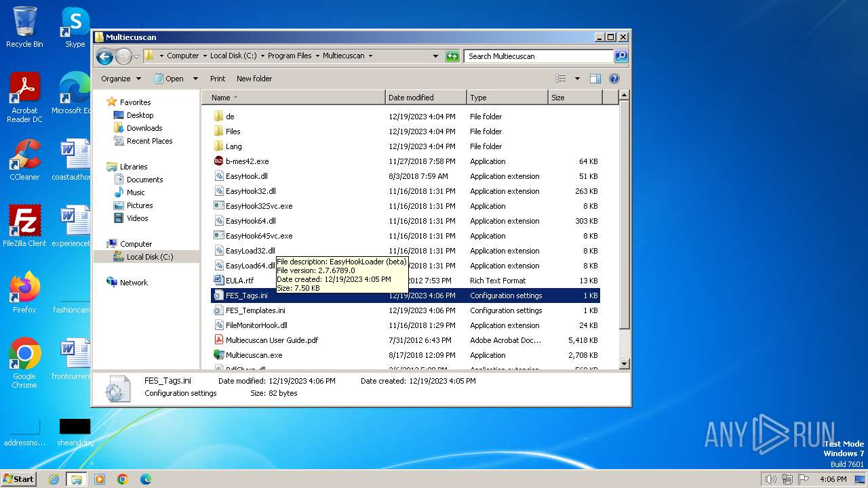The image size is (868, 488).
Task: Open Chrome from the taskbar
Action: point(123,479)
